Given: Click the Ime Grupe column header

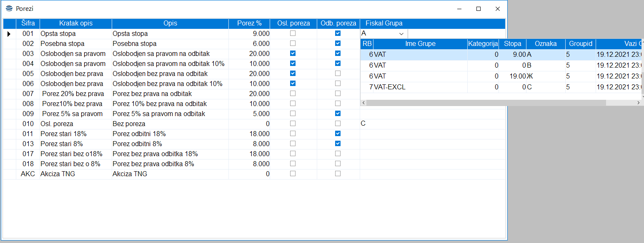Looking at the screenshot, I should tap(420, 44).
